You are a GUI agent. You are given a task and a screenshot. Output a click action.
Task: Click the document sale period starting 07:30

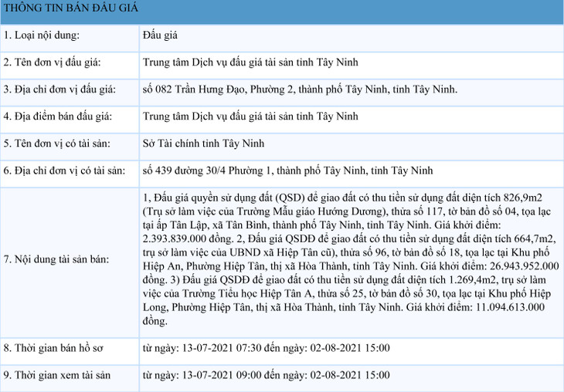click(266, 347)
